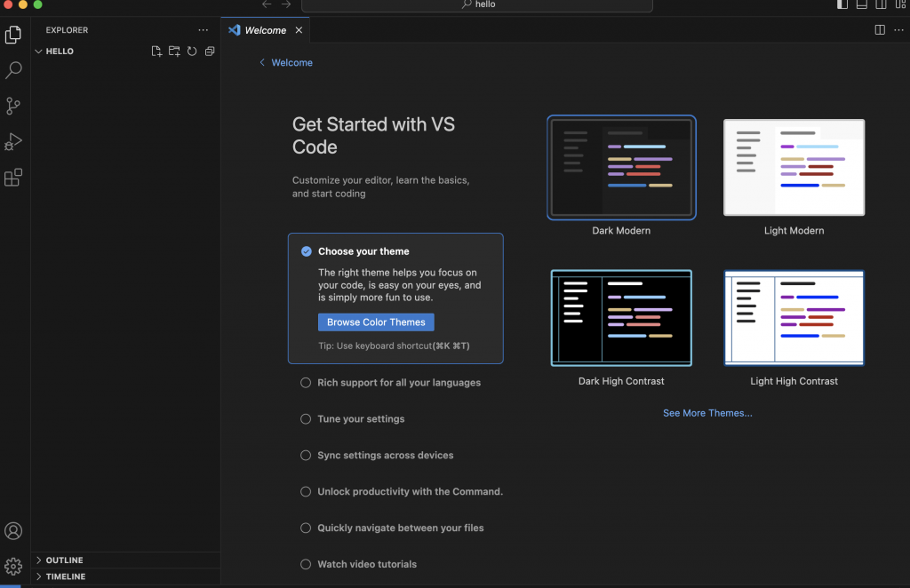Go back using the navigation arrow
Image resolution: width=910 pixels, height=588 pixels.
tap(267, 4)
